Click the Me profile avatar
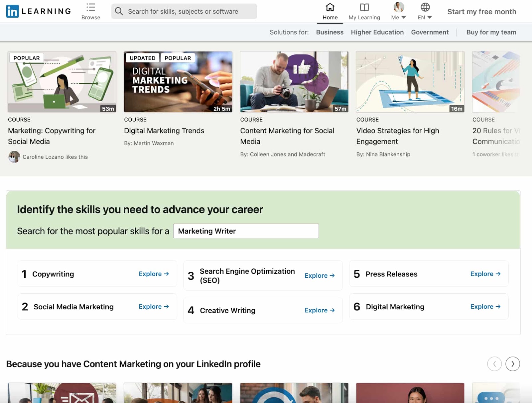The width and height of the screenshot is (532, 403). (399, 7)
